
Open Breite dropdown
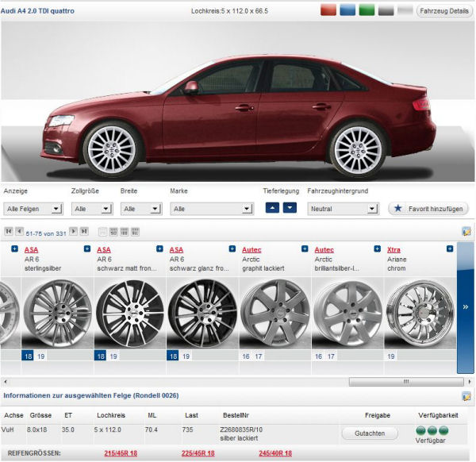[x=141, y=209]
